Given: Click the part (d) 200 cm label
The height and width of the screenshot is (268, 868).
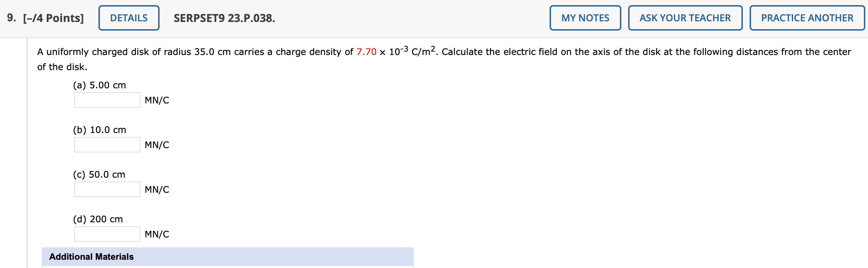Looking at the screenshot, I should pyautogui.click(x=98, y=219).
